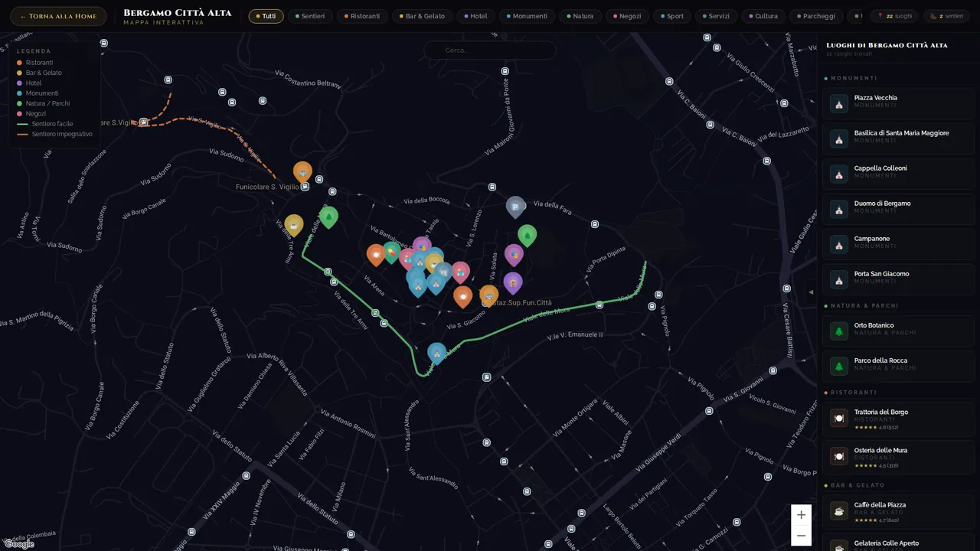
Task: Toggle the Hotel filter chip
Action: 475,16
